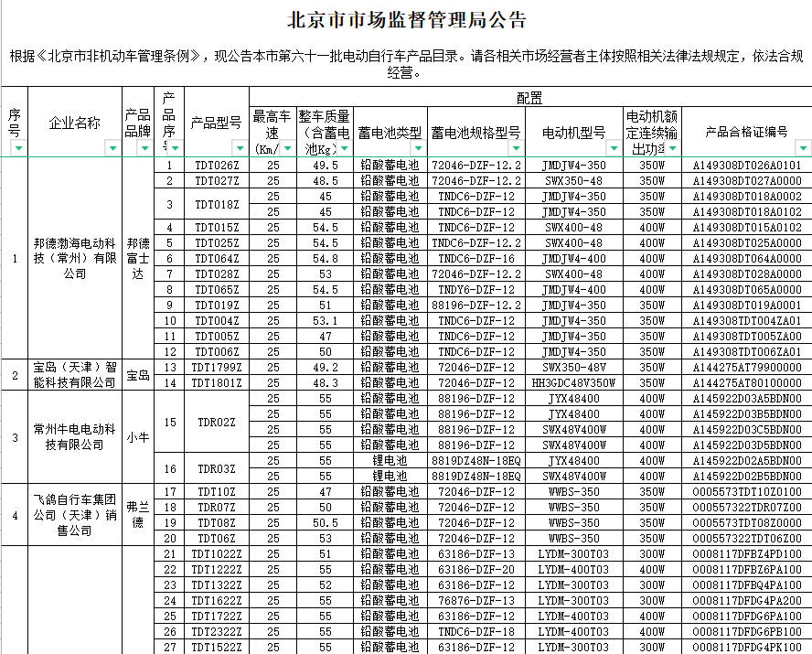
Task: Open filter dropdown for 企业名称 column
Action: coord(112,148)
